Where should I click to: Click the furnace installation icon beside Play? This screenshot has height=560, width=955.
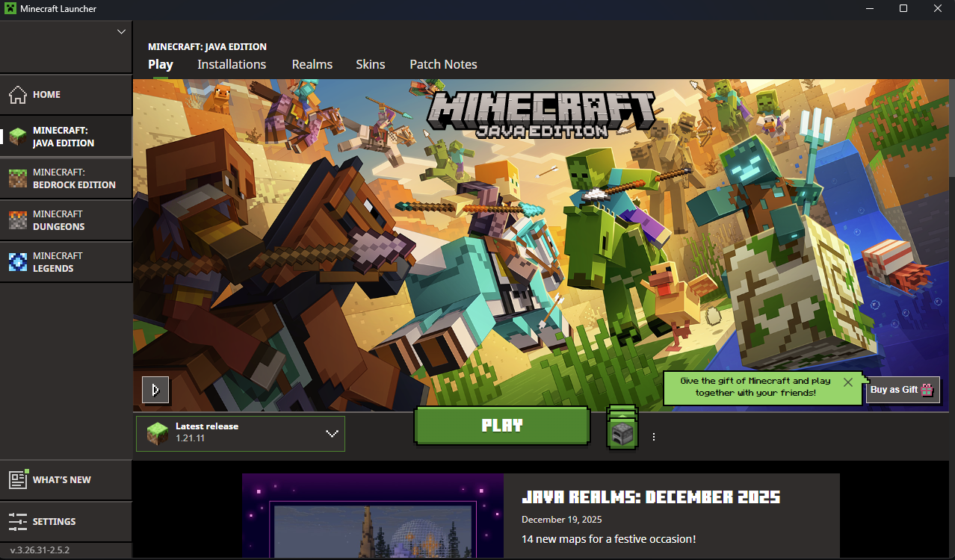pos(622,432)
